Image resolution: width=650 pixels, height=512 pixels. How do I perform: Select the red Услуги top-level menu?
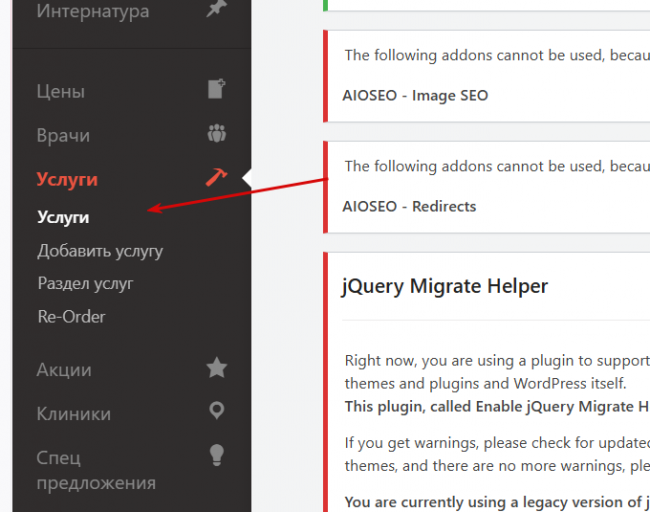(67, 179)
